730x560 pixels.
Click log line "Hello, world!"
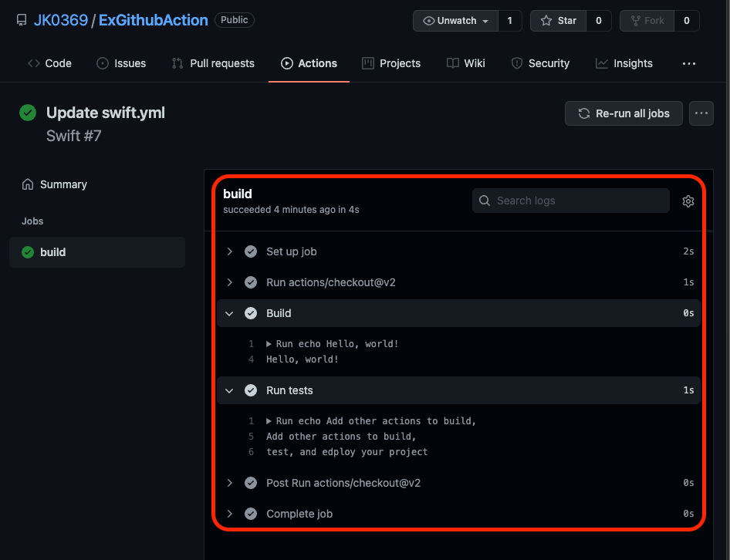(x=302, y=359)
